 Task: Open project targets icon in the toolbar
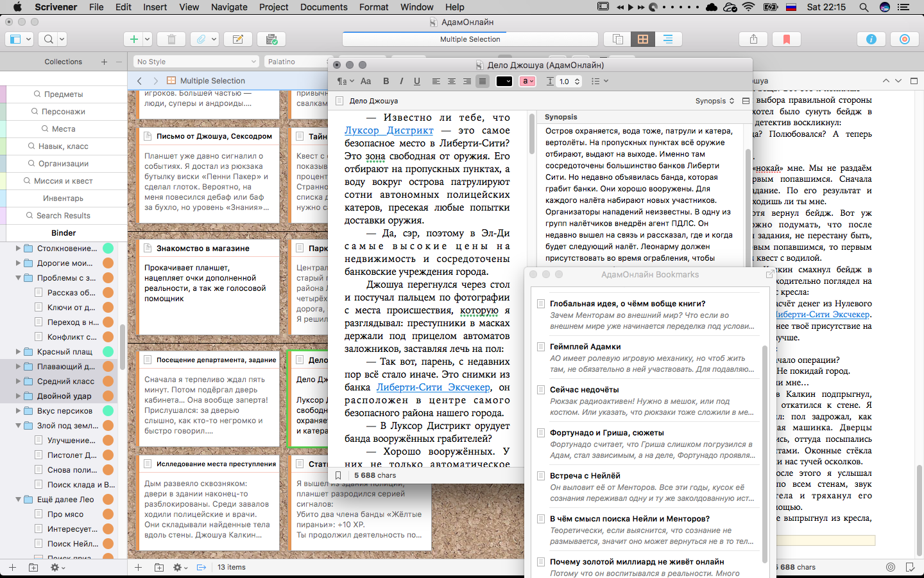904,39
